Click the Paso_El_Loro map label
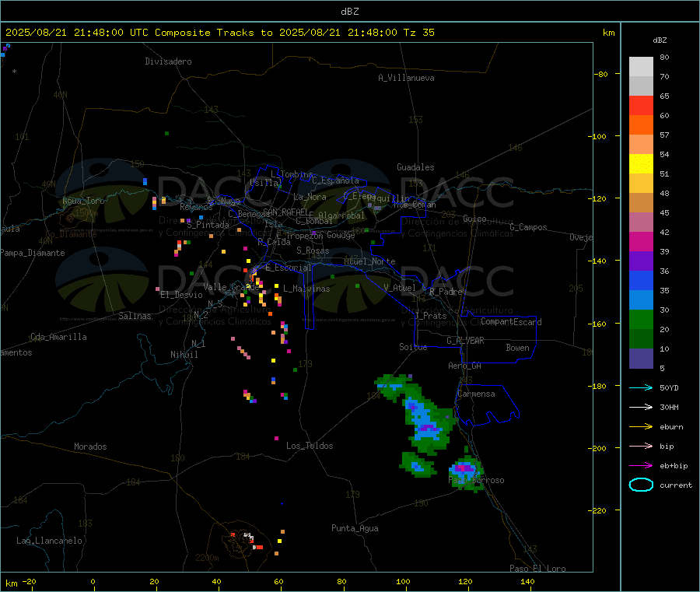 click(537, 569)
